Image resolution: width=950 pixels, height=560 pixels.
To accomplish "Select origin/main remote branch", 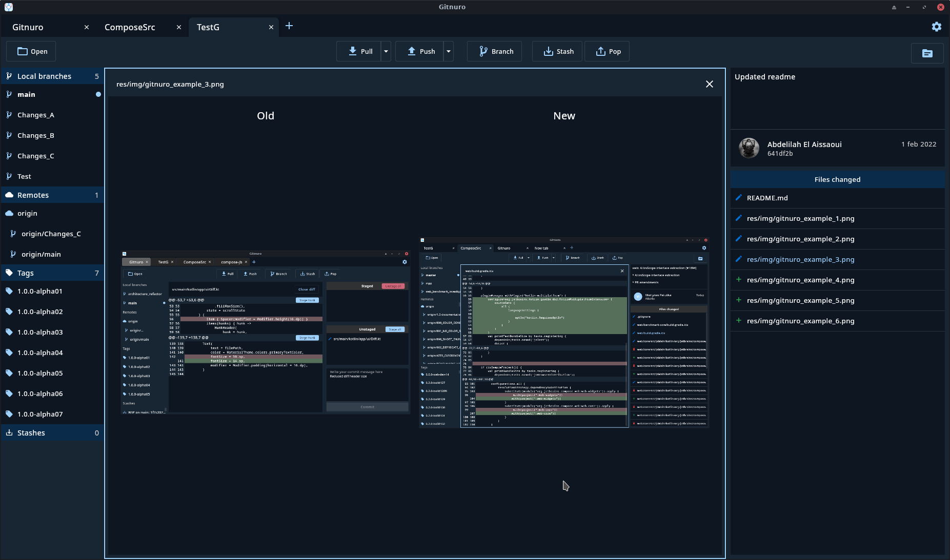I will click(52, 254).
